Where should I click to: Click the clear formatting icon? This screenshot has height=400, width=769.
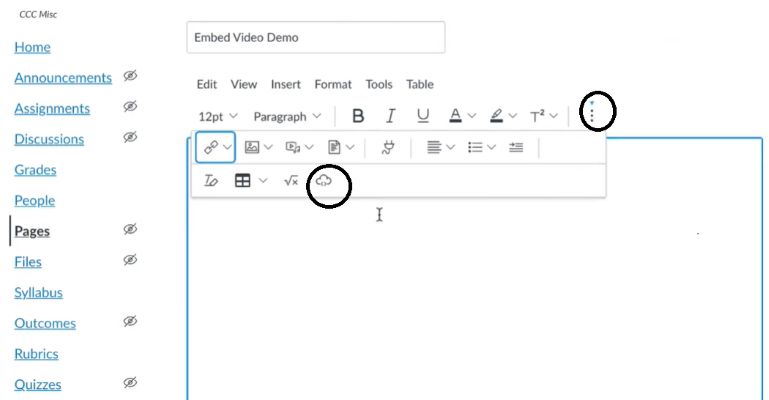211,180
